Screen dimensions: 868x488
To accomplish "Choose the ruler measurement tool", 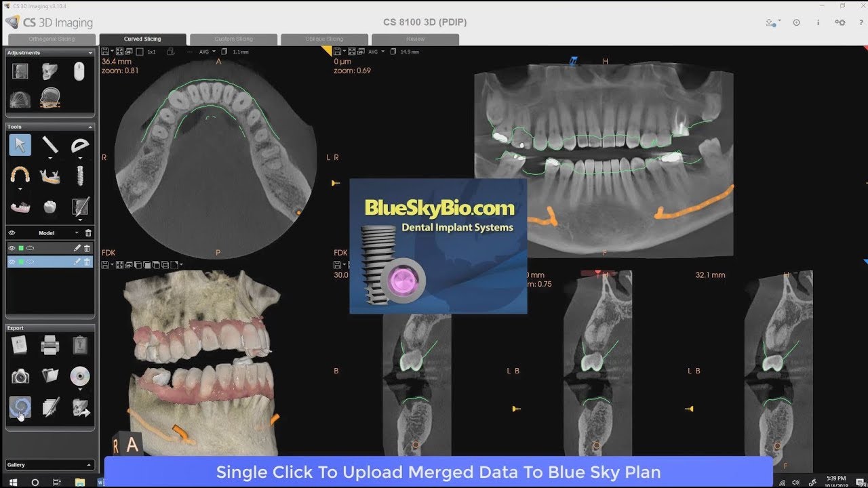I will click(50, 144).
